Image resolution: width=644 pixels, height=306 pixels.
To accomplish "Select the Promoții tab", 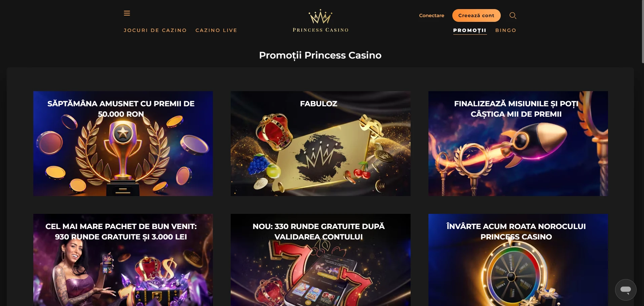I will 470,30.
